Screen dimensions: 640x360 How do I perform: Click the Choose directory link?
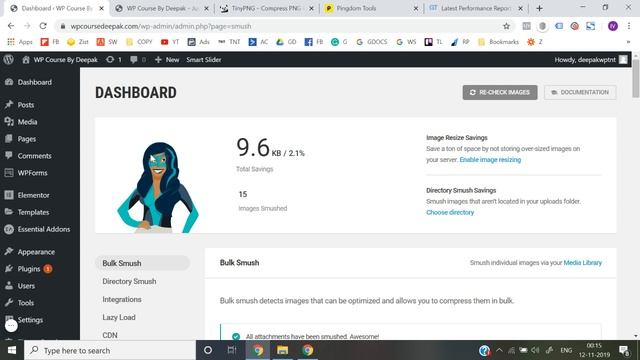[x=450, y=212]
